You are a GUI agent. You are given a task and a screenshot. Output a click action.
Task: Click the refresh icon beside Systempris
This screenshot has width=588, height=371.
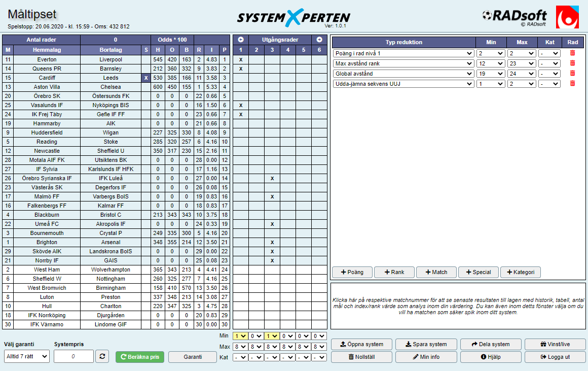[103, 357]
